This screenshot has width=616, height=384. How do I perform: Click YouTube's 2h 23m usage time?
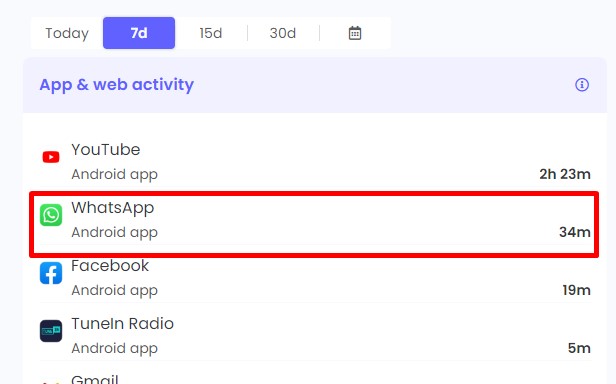tap(565, 174)
